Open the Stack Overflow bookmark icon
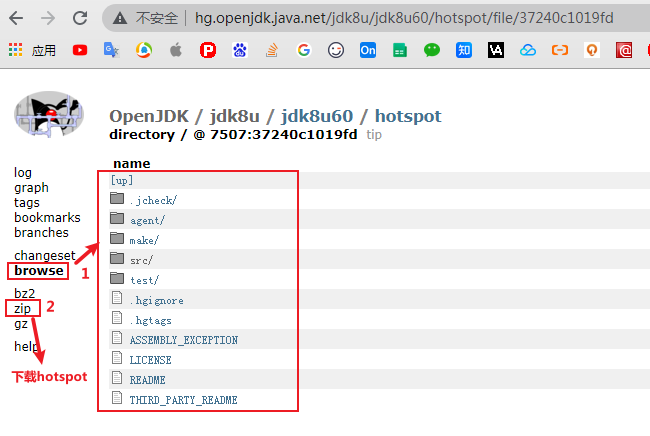650x436 pixels. tap(272, 50)
